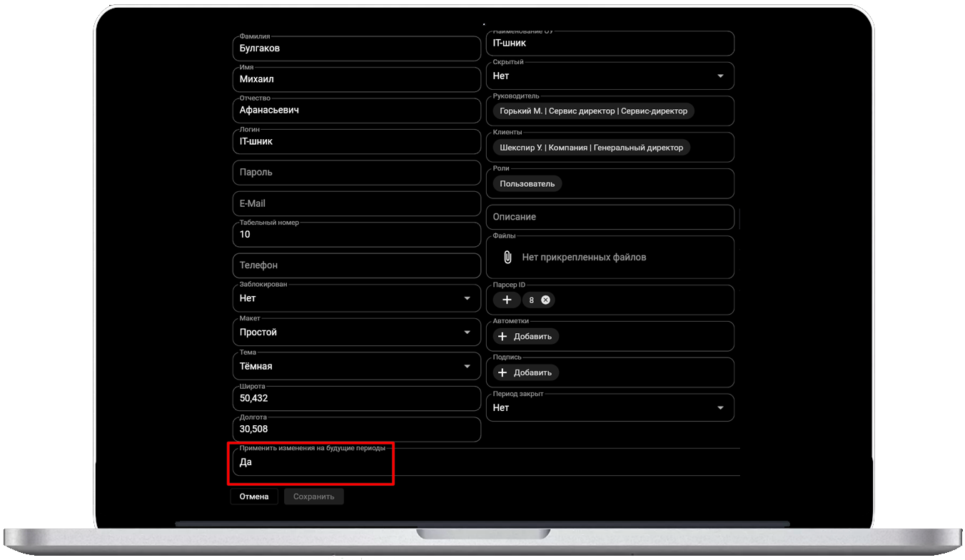Open the Заблокирован dropdown arrow
The width and height of the screenshot is (965, 560).
coord(468,298)
